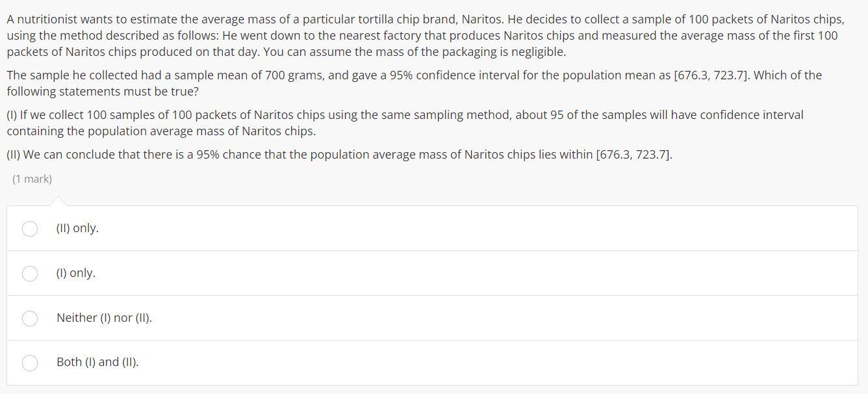The width and height of the screenshot is (868, 394).
Task: Click the opening paragraph about the nutritionist
Action: [x=426, y=36]
